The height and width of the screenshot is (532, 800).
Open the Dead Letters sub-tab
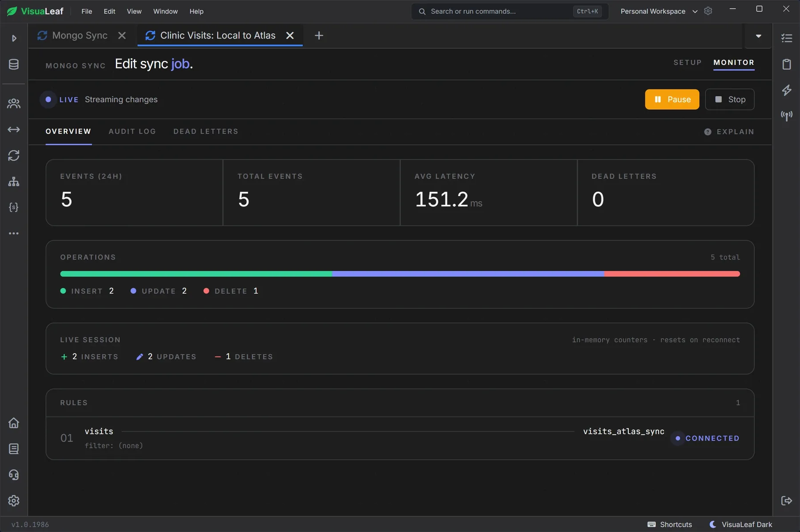206,131
